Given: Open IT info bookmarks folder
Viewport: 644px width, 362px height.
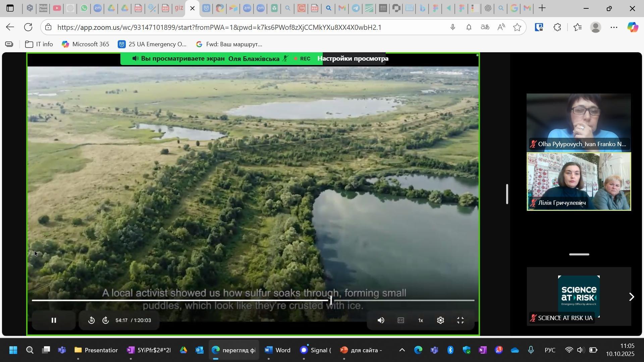Looking at the screenshot, I should click(x=39, y=44).
